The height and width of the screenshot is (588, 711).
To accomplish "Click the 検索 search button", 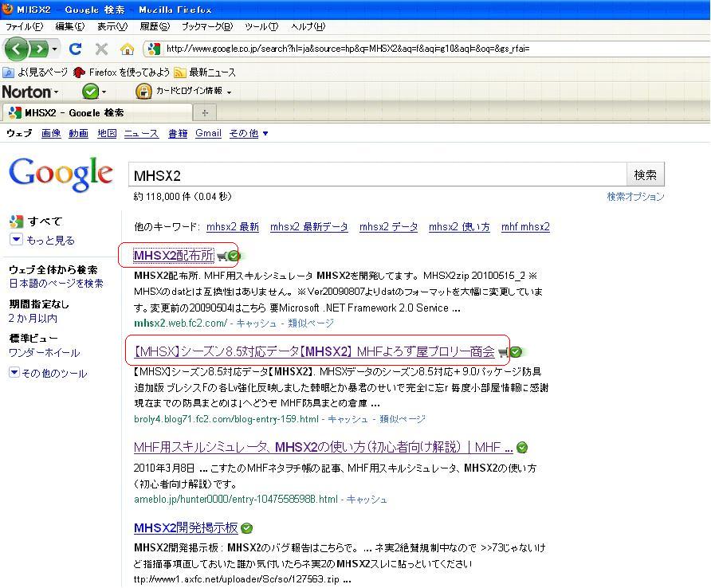I will click(x=646, y=174).
